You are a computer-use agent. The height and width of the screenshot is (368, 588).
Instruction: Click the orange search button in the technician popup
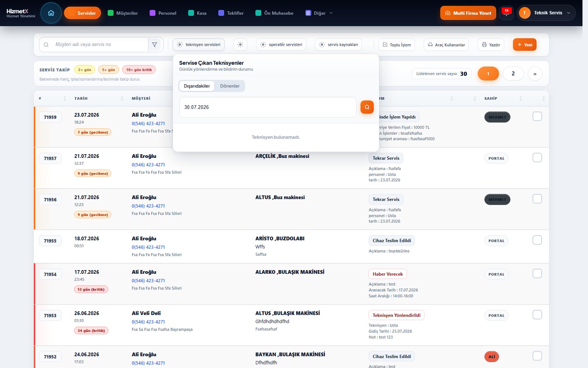point(367,107)
